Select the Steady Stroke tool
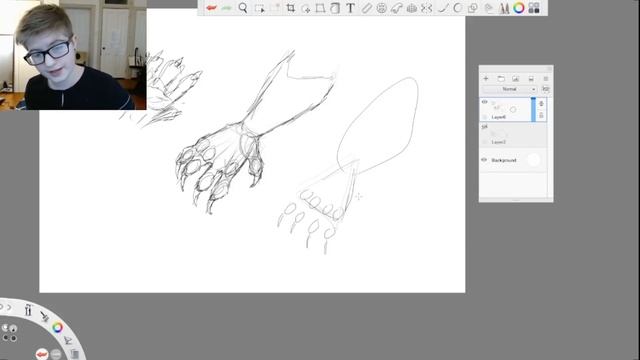 pyautogui.click(x=442, y=8)
